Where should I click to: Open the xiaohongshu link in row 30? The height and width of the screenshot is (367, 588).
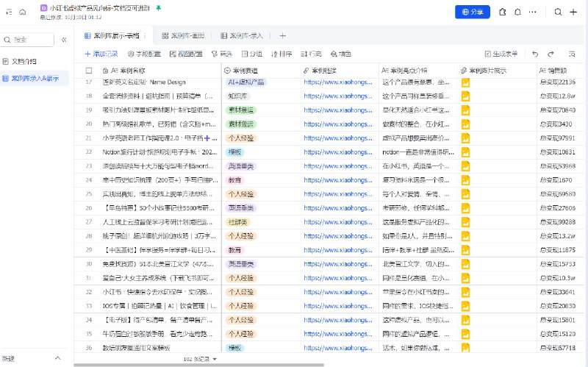(x=338, y=264)
